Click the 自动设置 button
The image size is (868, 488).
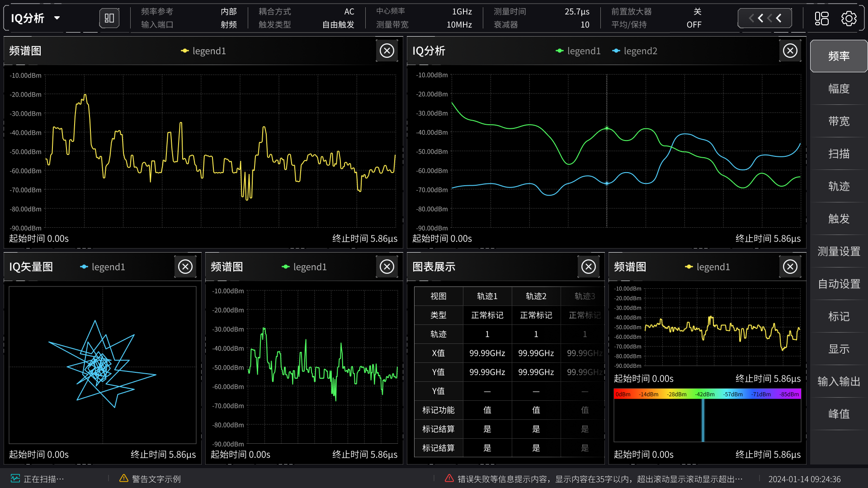pos(839,284)
